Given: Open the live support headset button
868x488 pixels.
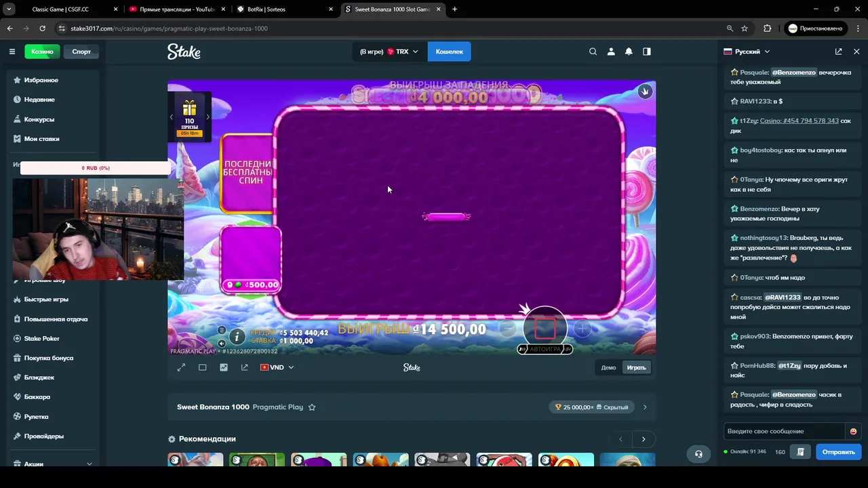Looking at the screenshot, I should [x=698, y=453].
